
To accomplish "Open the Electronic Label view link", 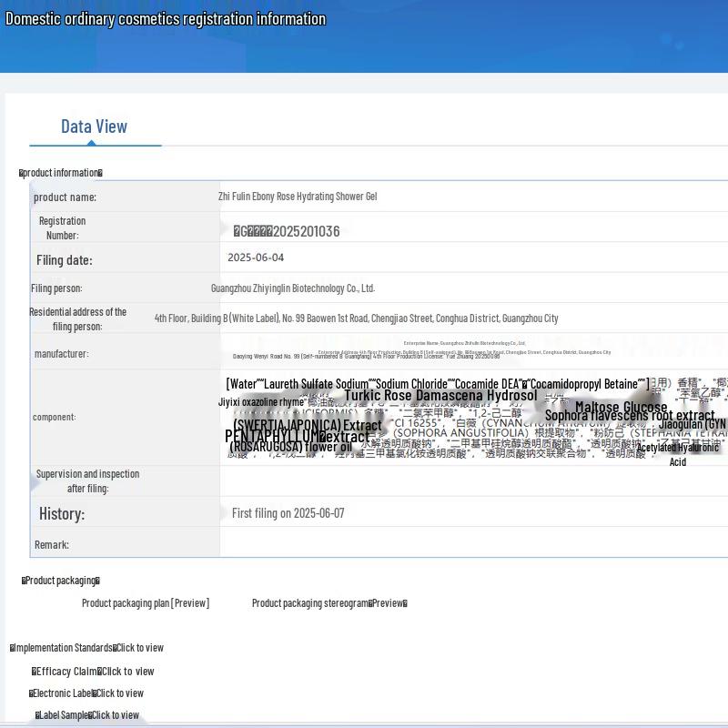I will [86, 693].
